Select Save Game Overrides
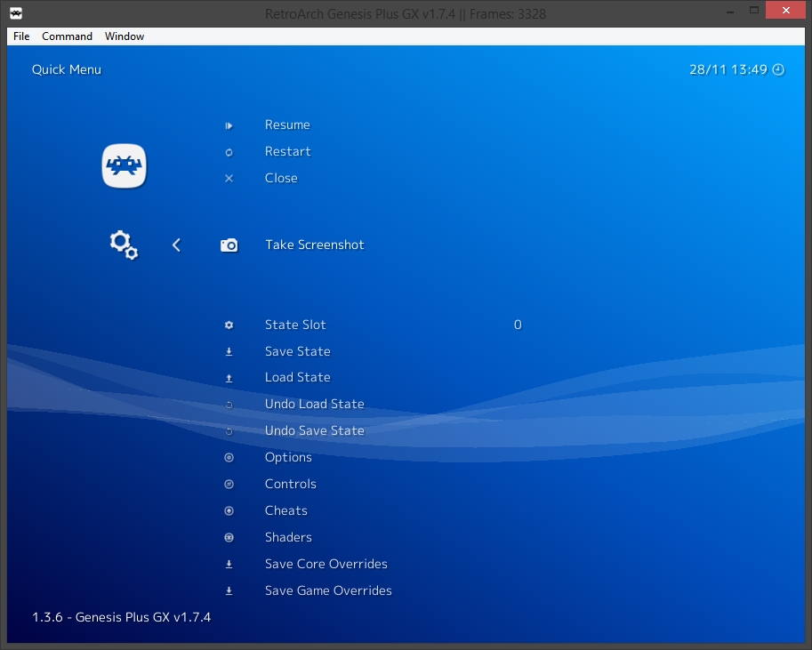Viewport: 812px width, 650px height. pyautogui.click(x=328, y=590)
